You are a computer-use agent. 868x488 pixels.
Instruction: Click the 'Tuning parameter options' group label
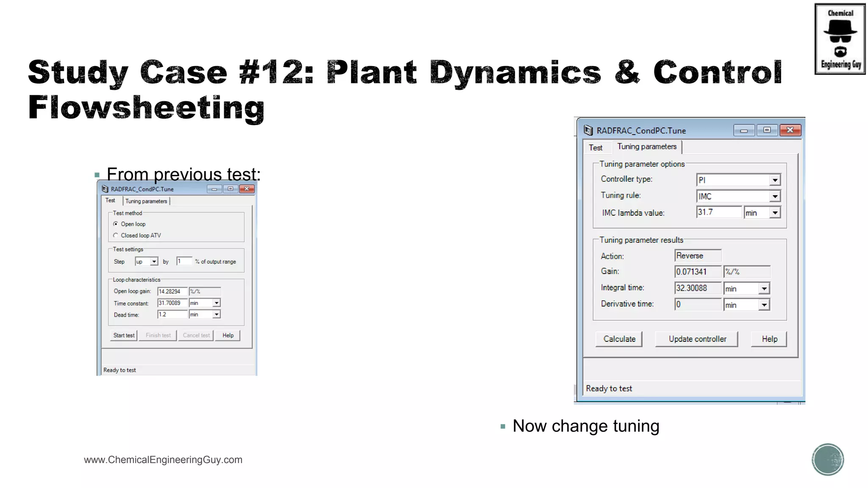click(x=642, y=164)
